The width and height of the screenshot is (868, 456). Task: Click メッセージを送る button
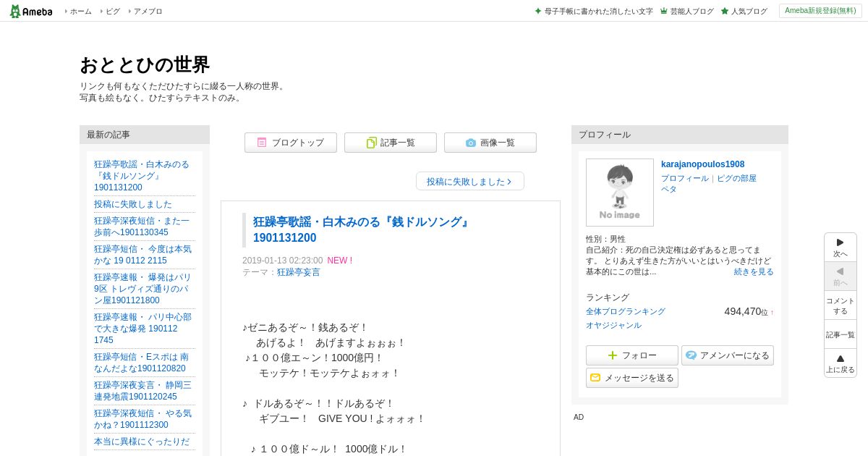[632, 378]
